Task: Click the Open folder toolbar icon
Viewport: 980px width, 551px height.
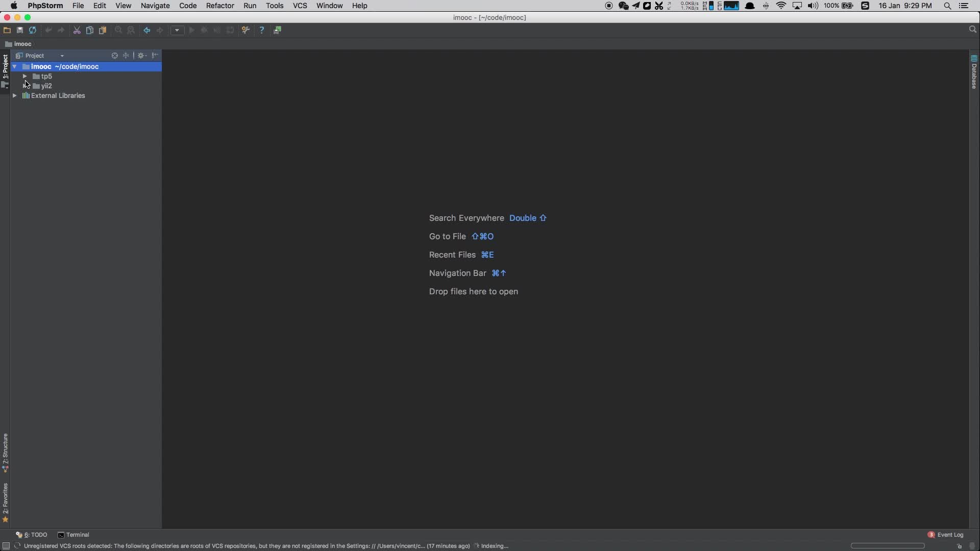Action: pyautogui.click(x=7, y=30)
